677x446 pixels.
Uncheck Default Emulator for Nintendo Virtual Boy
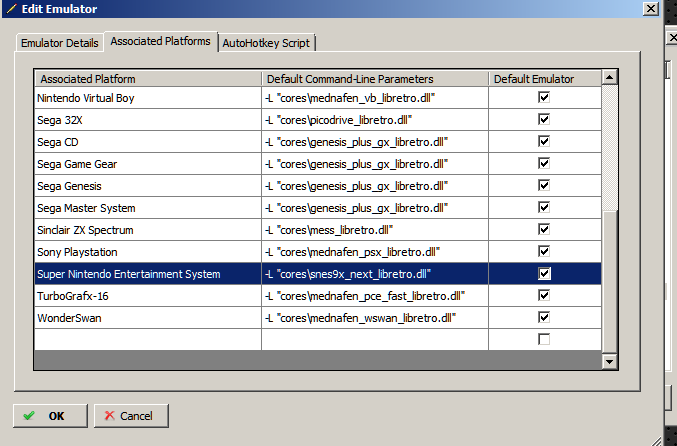pyautogui.click(x=544, y=97)
